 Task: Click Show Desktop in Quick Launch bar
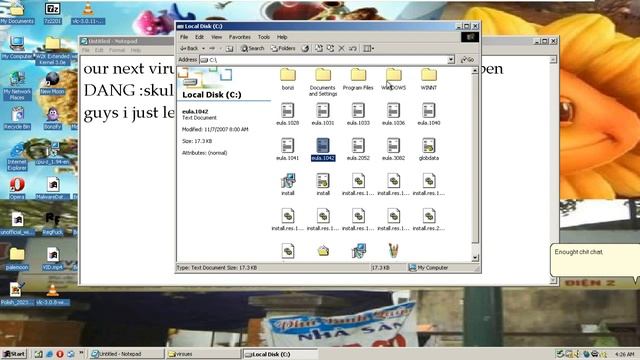coord(38,354)
